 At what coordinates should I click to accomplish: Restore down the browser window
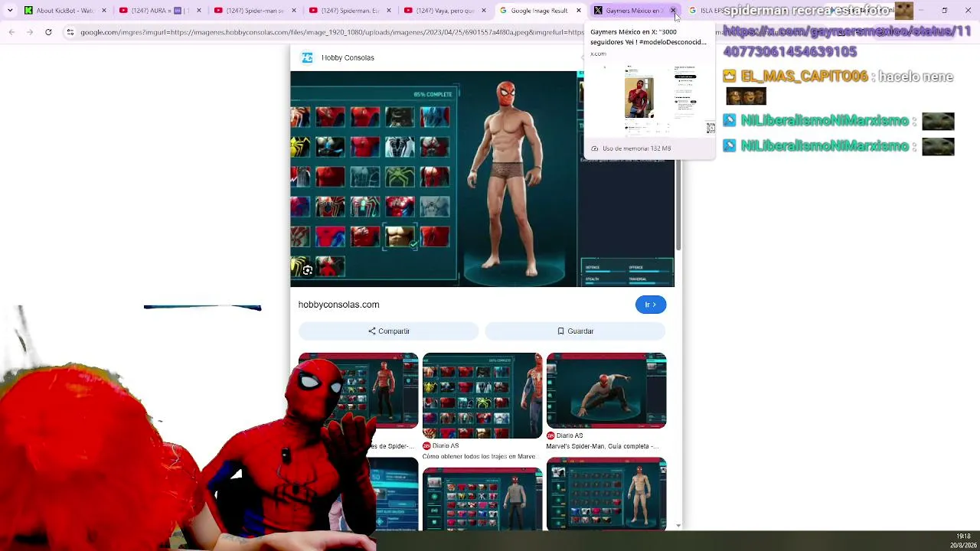(945, 11)
